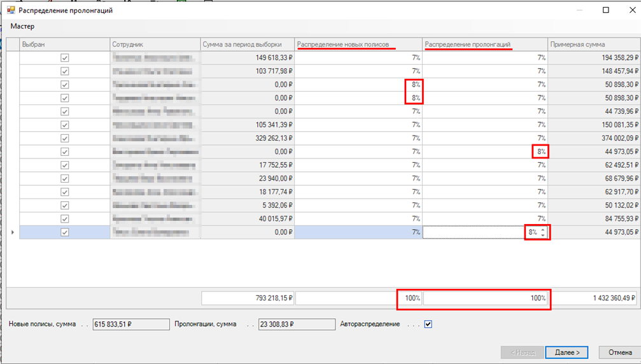Image resolution: width=641 pixels, height=364 pixels.
Task: Click the Примерная сумма column header
Action: coord(593,45)
